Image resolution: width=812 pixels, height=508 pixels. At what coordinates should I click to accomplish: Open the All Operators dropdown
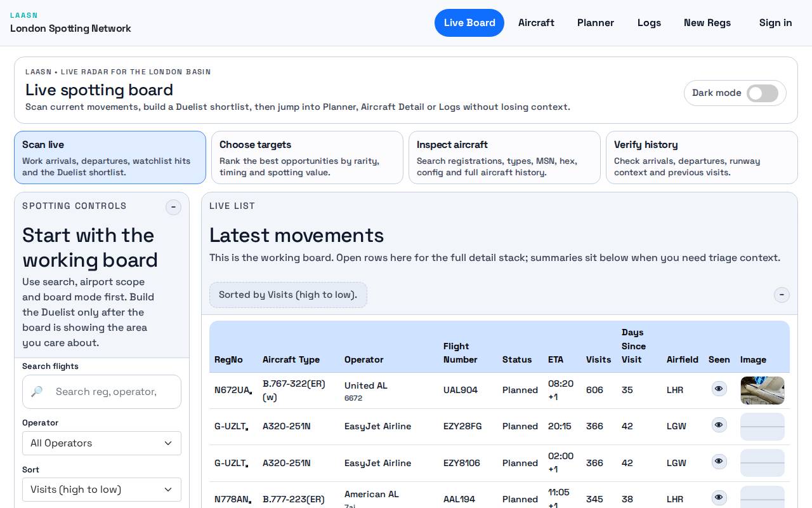pyautogui.click(x=101, y=443)
